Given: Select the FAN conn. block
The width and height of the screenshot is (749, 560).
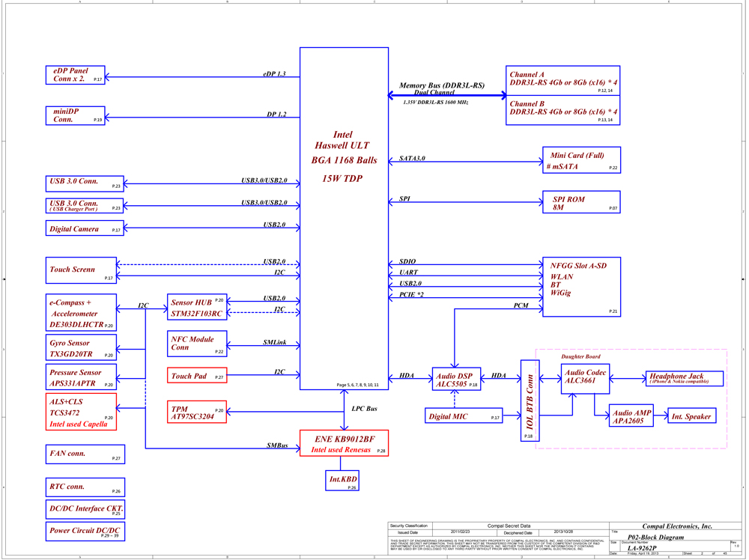Looking at the screenshot, I should (85, 454).
